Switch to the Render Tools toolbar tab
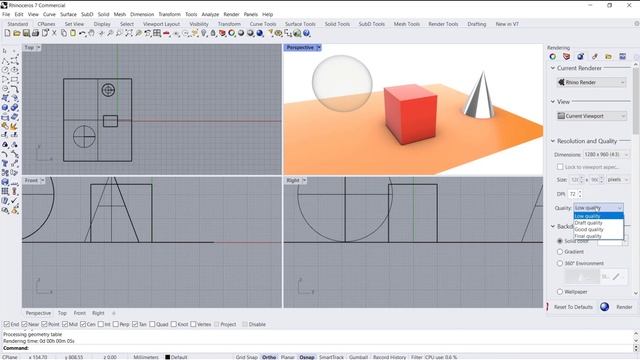Image resolution: width=640 pixels, height=360 pixels. [x=443, y=24]
